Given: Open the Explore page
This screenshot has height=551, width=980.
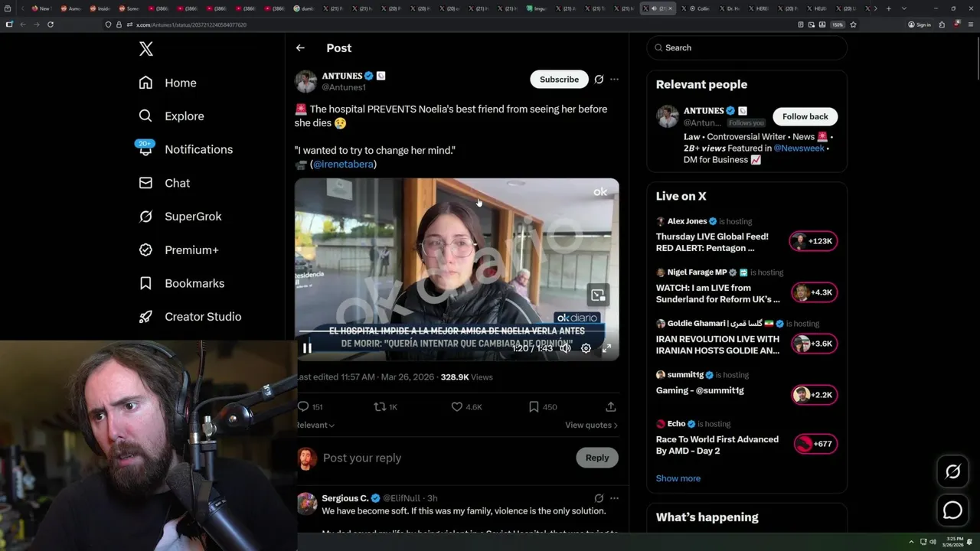Looking at the screenshot, I should (x=171, y=116).
